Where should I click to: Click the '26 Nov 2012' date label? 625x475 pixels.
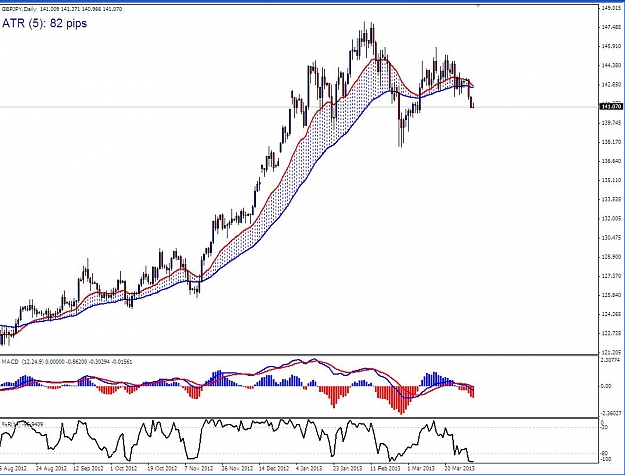coord(237,468)
